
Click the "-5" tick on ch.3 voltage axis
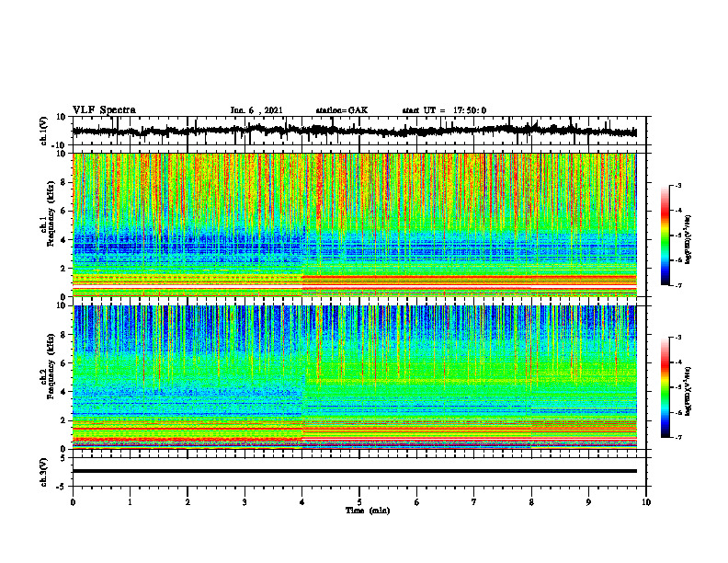pyautogui.click(x=62, y=487)
